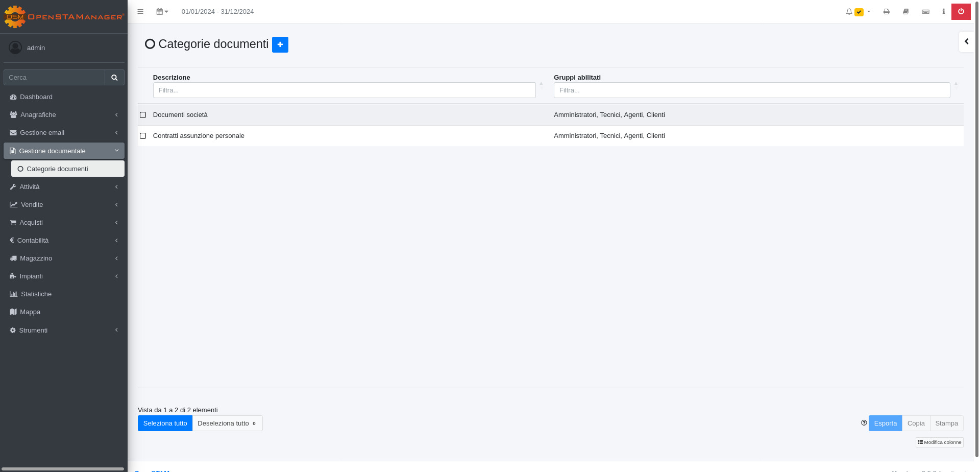Click the red power logout icon

(961, 11)
